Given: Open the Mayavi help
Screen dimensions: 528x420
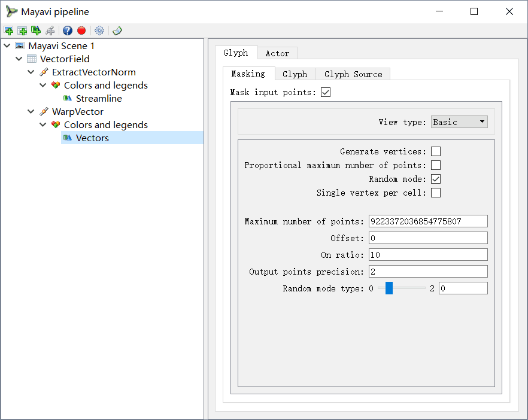Looking at the screenshot, I should pyautogui.click(x=66, y=31).
